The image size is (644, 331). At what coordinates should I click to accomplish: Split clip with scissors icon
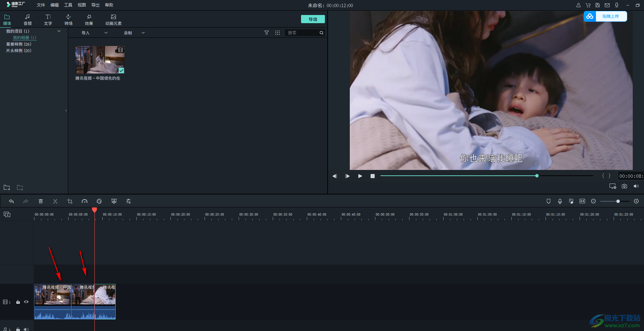coord(55,201)
